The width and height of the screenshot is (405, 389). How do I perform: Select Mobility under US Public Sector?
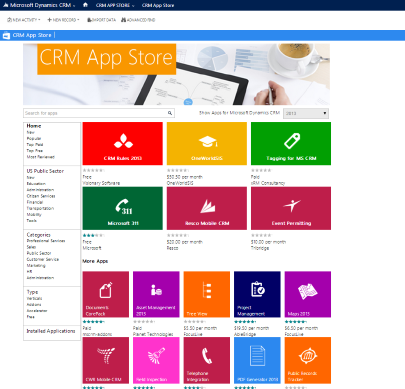click(34, 214)
